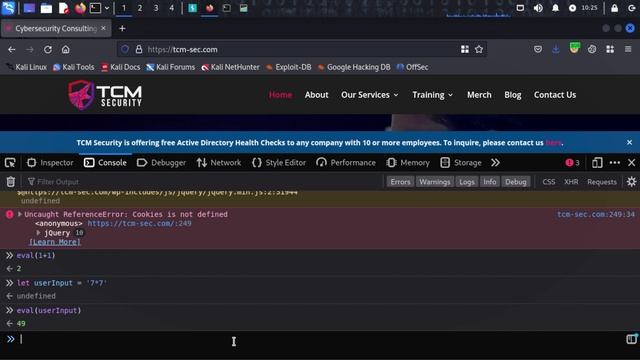
Task: Go to Firefox home page
Action: pos(66,49)
